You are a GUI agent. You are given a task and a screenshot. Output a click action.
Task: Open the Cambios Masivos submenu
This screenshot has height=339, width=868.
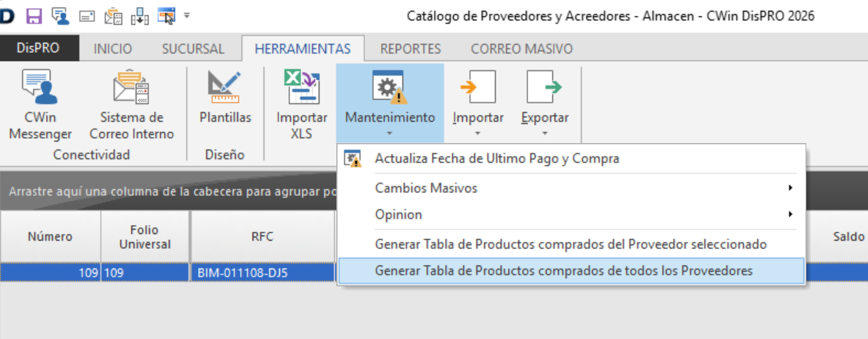pos(571,188)
